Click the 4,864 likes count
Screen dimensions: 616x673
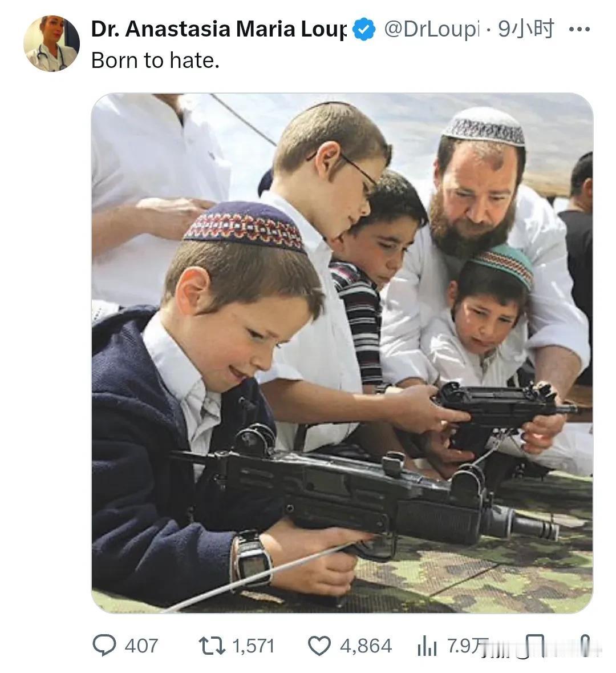(x=366, y=646)
